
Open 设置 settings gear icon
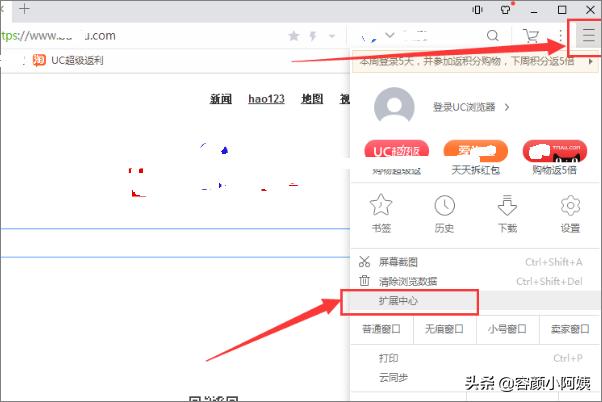[x=570, y=213]
